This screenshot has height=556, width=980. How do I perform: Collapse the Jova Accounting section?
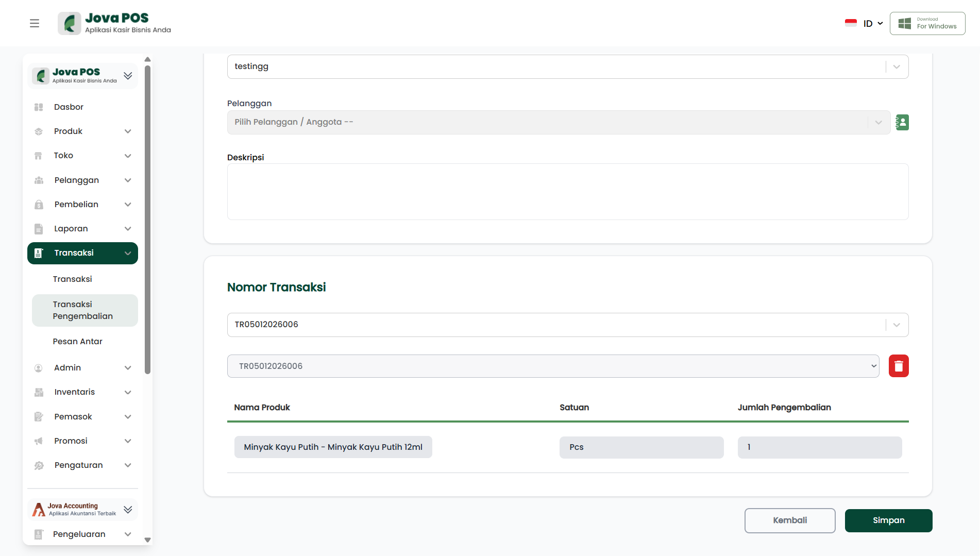pyautogui.click(x=128, y=510)
